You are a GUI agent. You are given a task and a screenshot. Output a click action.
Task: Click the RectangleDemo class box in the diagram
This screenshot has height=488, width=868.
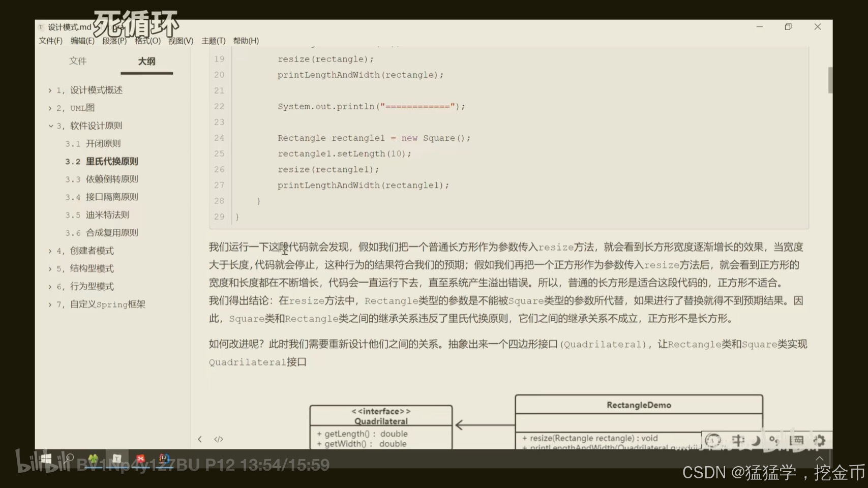tap(639, 422)
